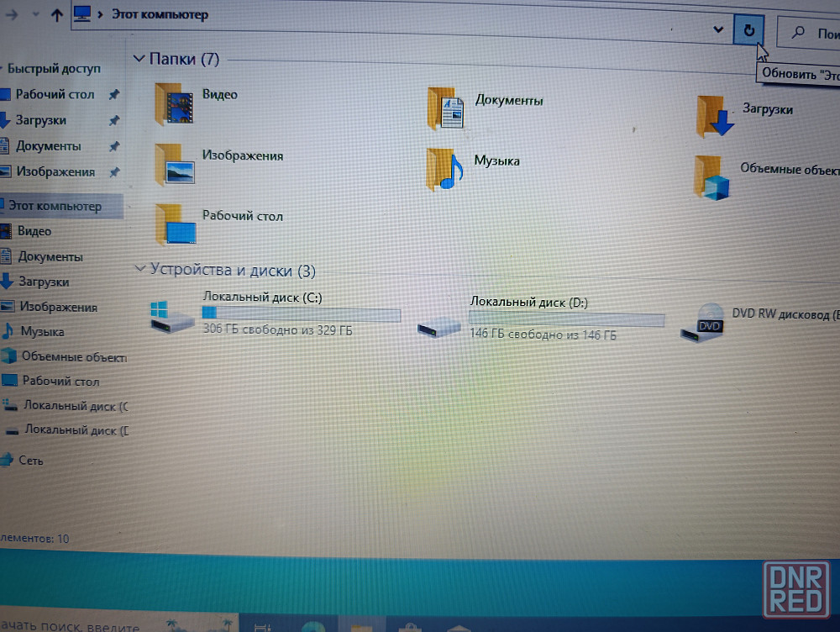Open the Загрузки folder in the main pane
The image size is (840, 632).
[715, 116]
